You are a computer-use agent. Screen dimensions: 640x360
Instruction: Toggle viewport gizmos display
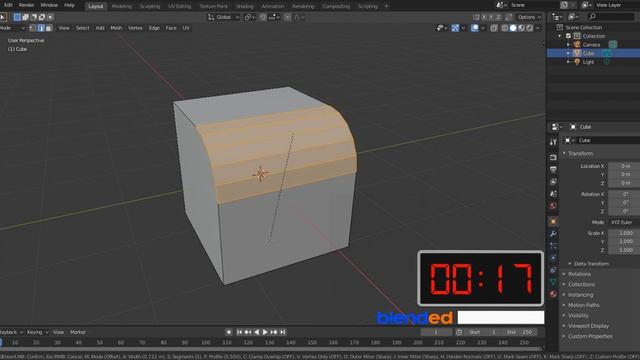[x=456, y=28]
